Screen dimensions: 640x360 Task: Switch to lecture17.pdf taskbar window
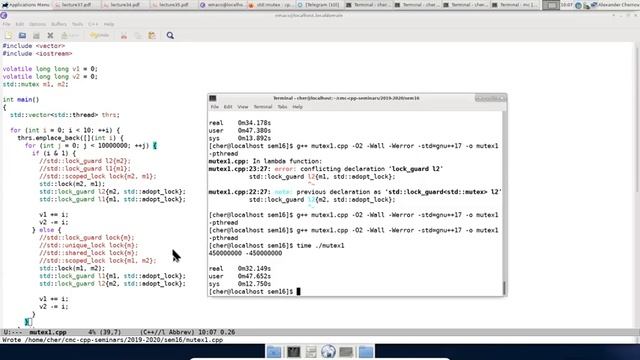tap(76, 5)
